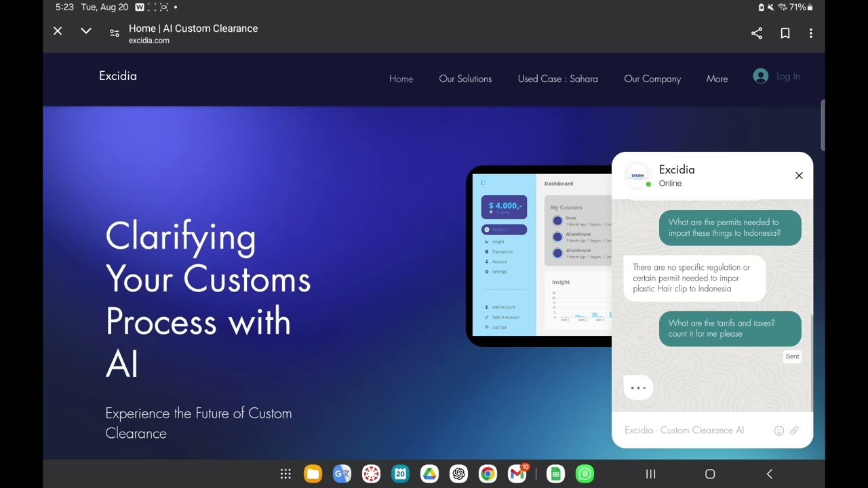Screen dimensions: 868x488
Task: Click the Online status text in chat
Action: 670,184
